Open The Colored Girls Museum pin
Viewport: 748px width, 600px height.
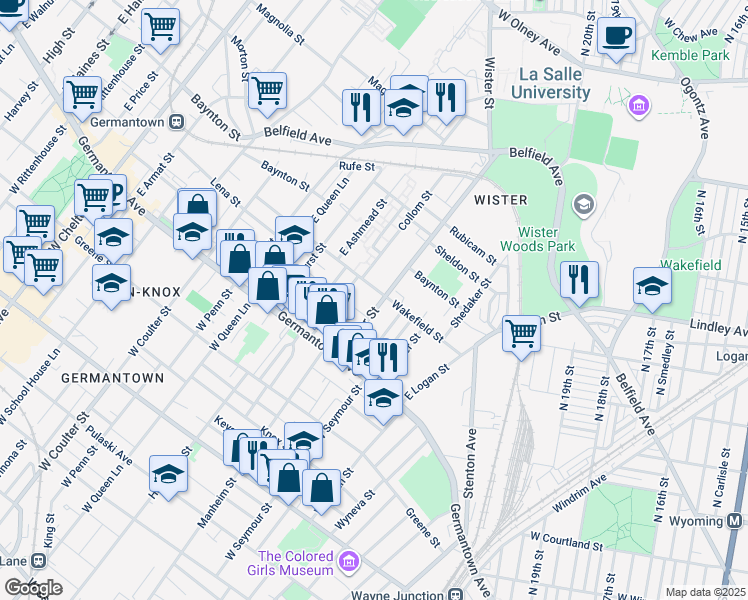tap(349, 562)
